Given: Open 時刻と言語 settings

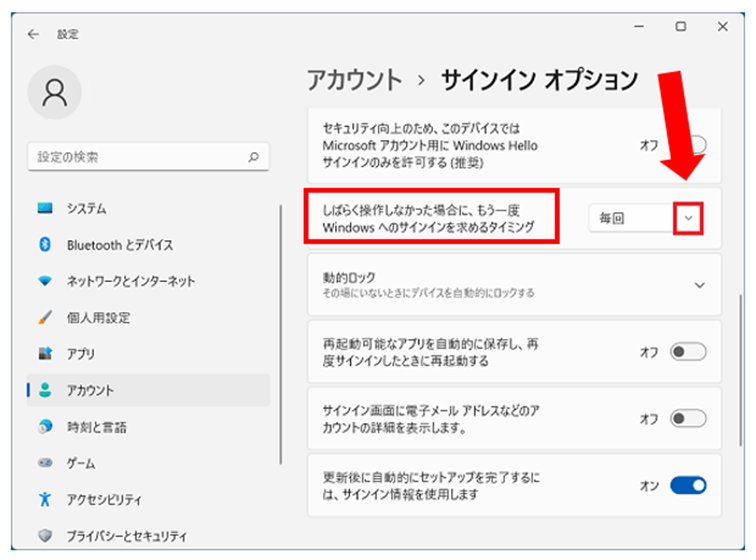Looking at the screenshot, I should 148,426.
